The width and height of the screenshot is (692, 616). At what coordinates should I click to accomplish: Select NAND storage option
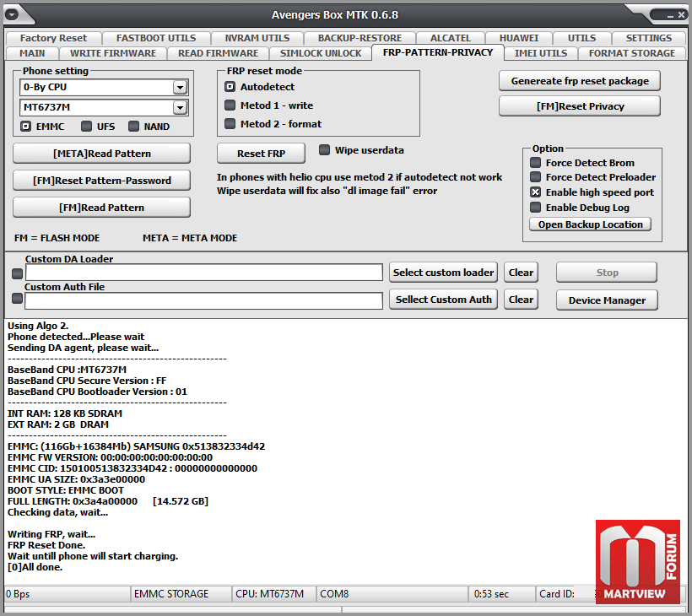[x=133, y=127]
